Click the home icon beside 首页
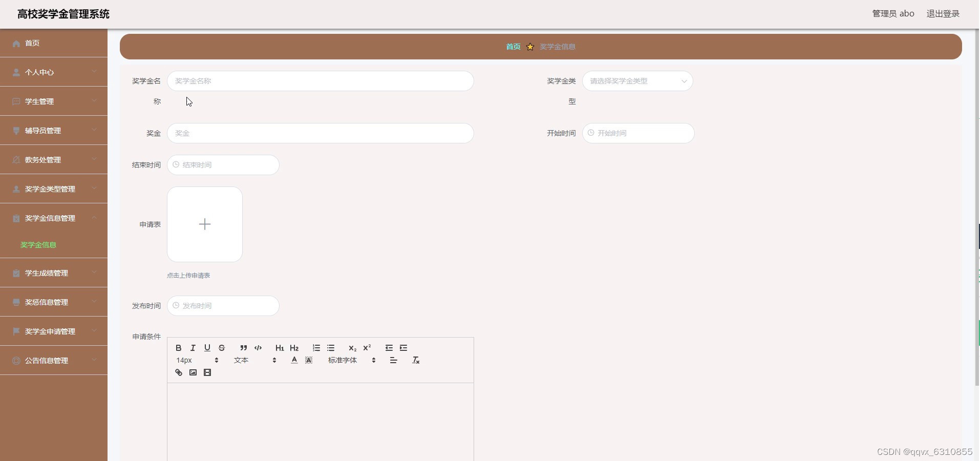This screenshot has height=461, width=980. pyautogui.click(x=16, y=44)
